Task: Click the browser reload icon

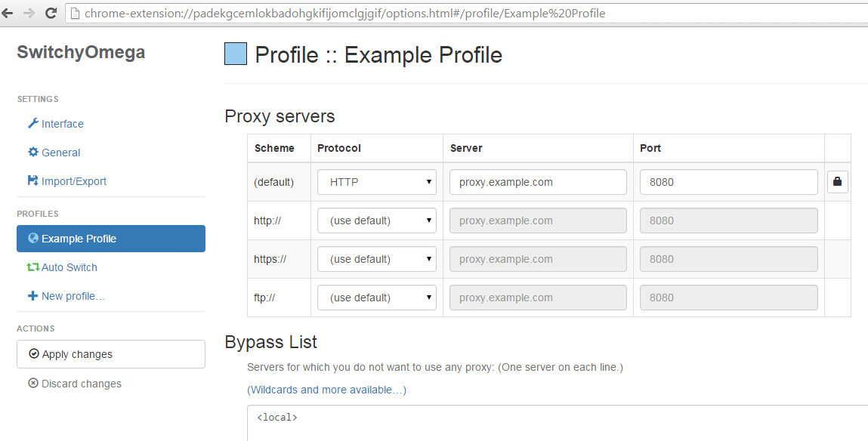Action: [51, 13]
